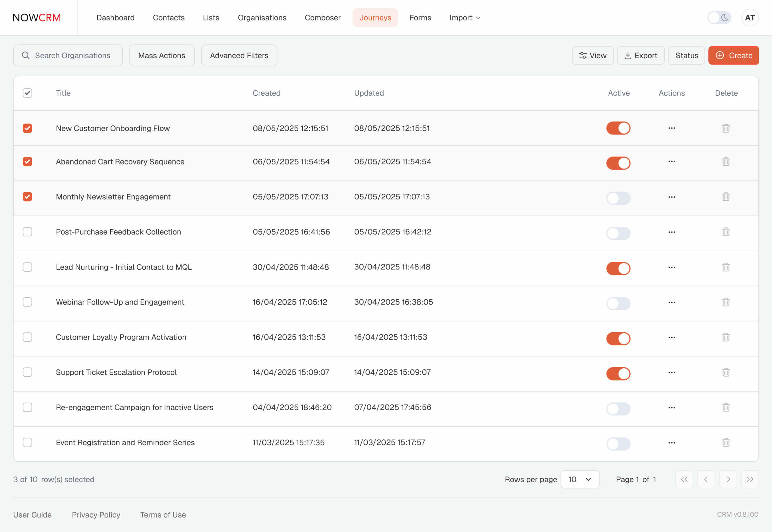Deactivate the Lead Nurturing journey toggle
The width and height of the screenshot is (772, 532).
click(618, 268)
